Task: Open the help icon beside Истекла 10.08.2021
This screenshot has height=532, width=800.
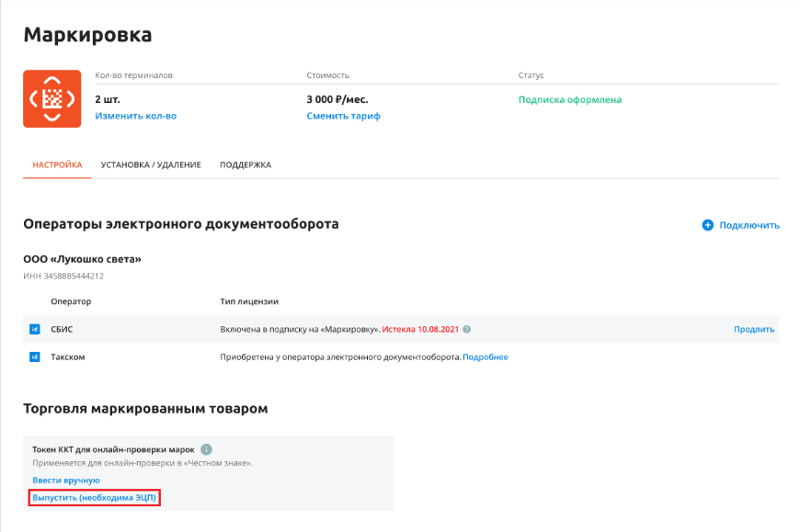Action: point(466,329)
